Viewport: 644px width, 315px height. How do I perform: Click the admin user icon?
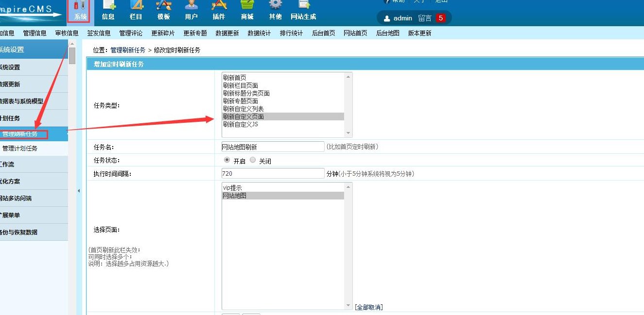pos(387,18)
